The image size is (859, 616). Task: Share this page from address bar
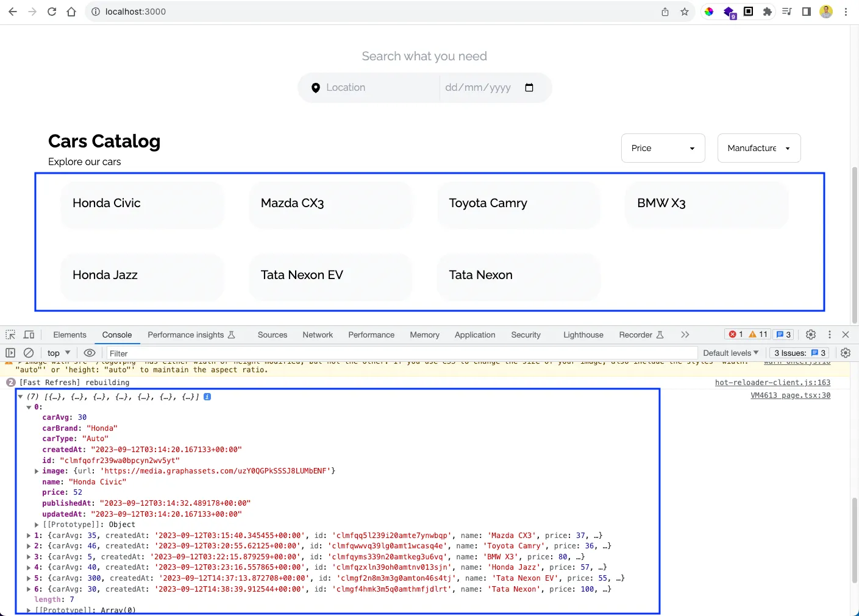click(x=665, y=12)
